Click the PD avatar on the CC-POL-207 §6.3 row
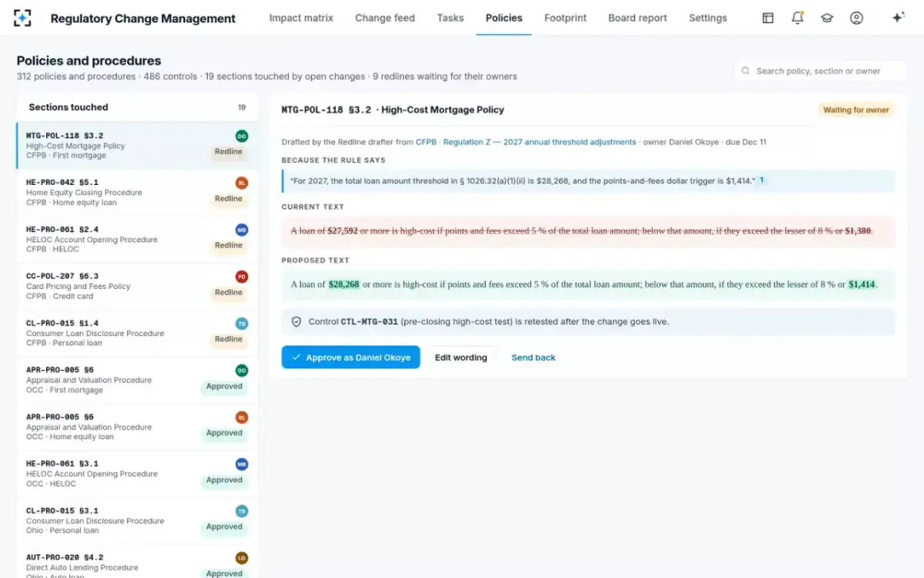This screenshot has height=578, width=924. tap(242, 277)
